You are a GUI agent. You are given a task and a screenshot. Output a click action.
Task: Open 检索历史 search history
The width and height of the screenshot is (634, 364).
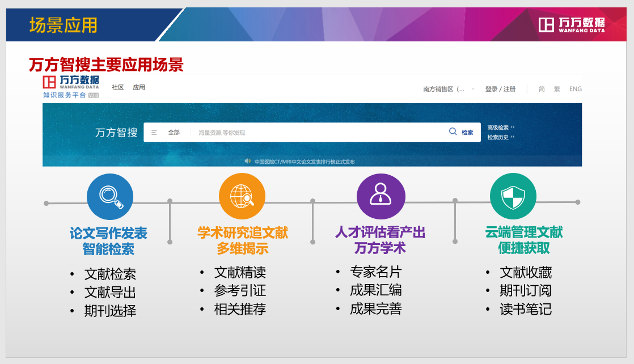pos(501,137)
